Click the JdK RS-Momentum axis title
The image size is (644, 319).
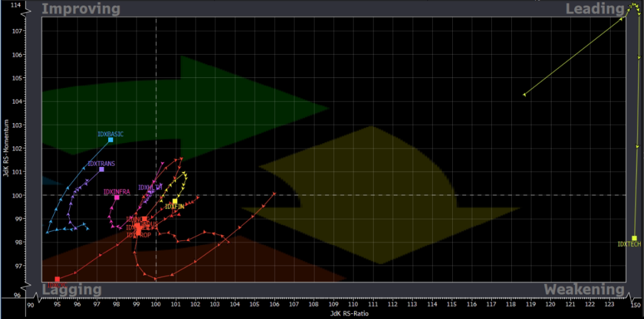6,148
